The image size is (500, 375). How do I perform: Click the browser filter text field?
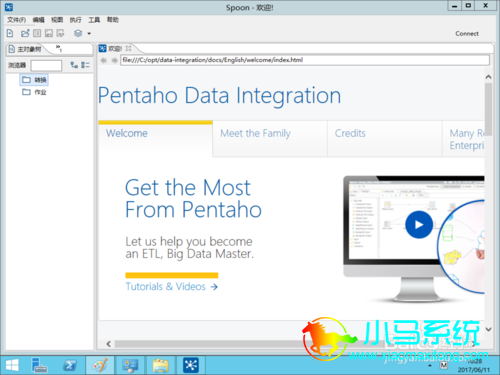(x=46, y=65)
